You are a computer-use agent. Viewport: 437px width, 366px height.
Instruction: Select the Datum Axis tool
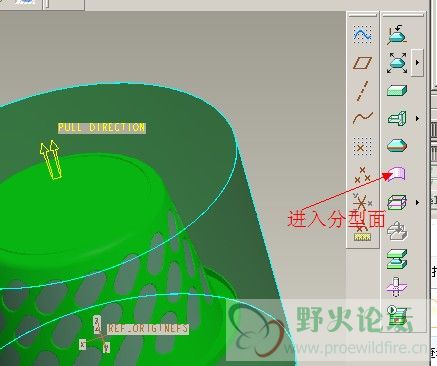pos(362,90)
